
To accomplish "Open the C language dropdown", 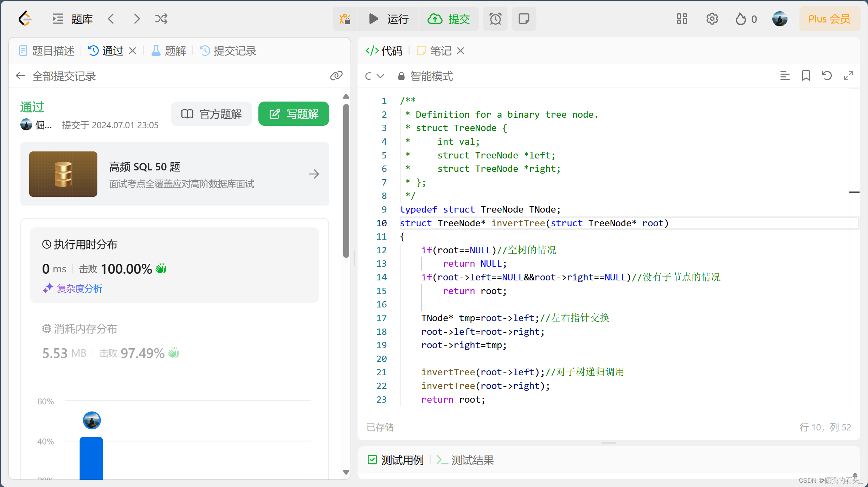I will [374, 76].
